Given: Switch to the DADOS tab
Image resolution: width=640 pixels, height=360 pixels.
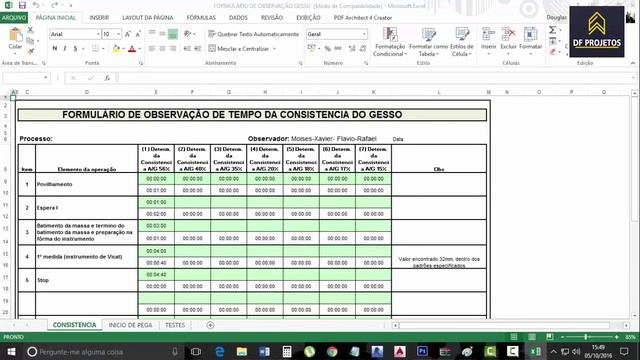Looking at the screenshot, I should (238, 18).
